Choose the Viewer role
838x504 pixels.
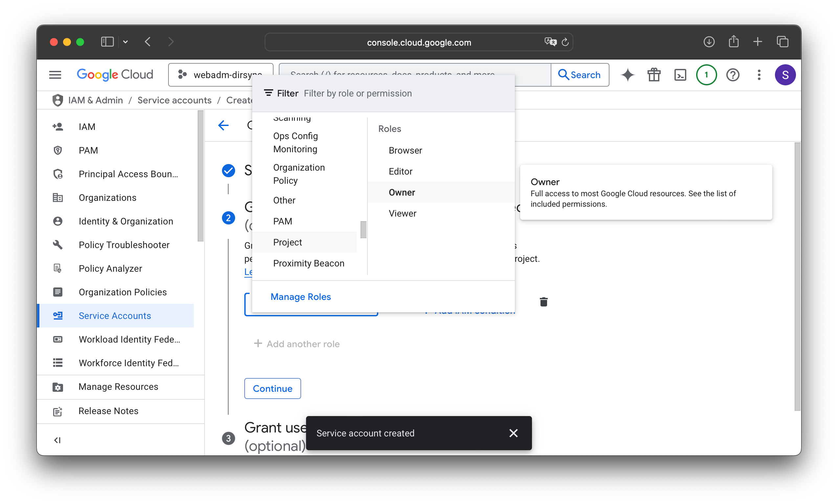click(x=441, y=213)
